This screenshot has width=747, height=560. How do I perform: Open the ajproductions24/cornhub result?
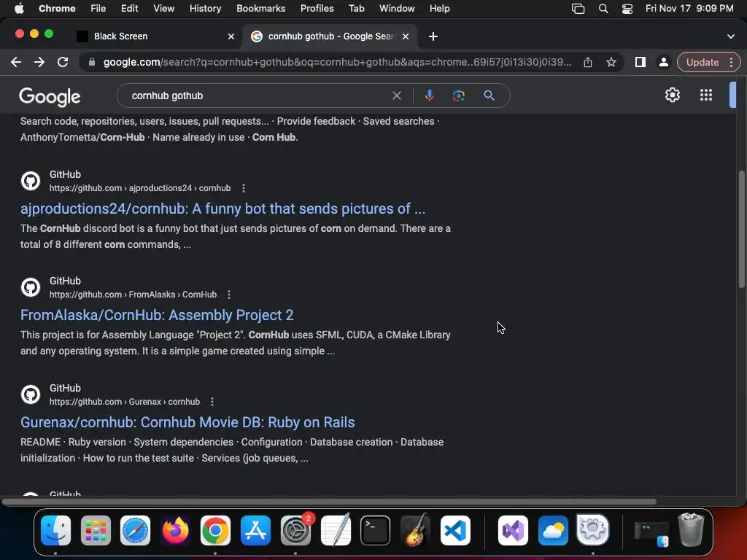click(222, 209)
